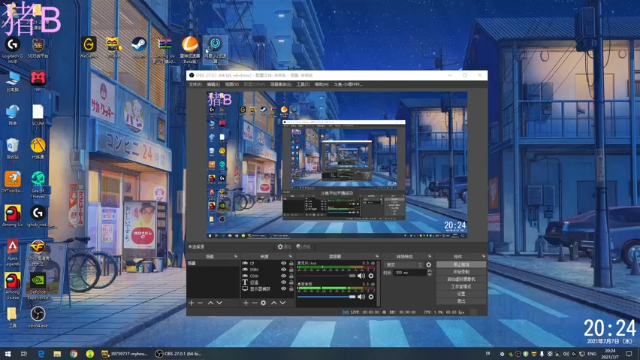
Task: Click the OBS preview canvas
Action: pyautogui.click(x=337, y=165)
